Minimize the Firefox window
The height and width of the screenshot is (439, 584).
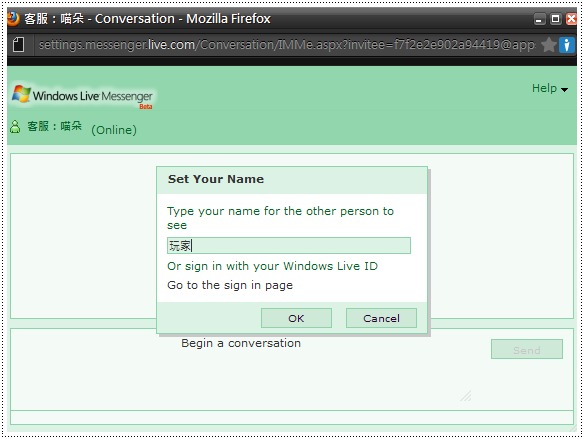point(539,19)
